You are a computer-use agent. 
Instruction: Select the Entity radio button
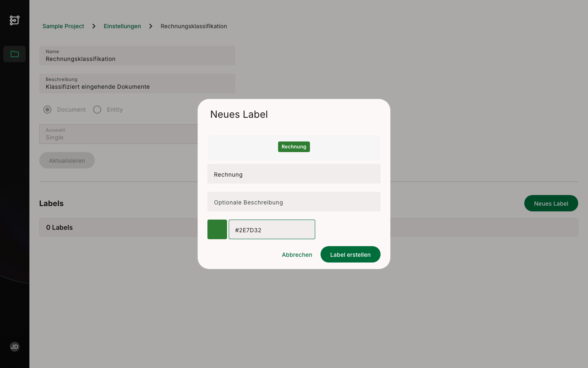(x=97, y=110)
